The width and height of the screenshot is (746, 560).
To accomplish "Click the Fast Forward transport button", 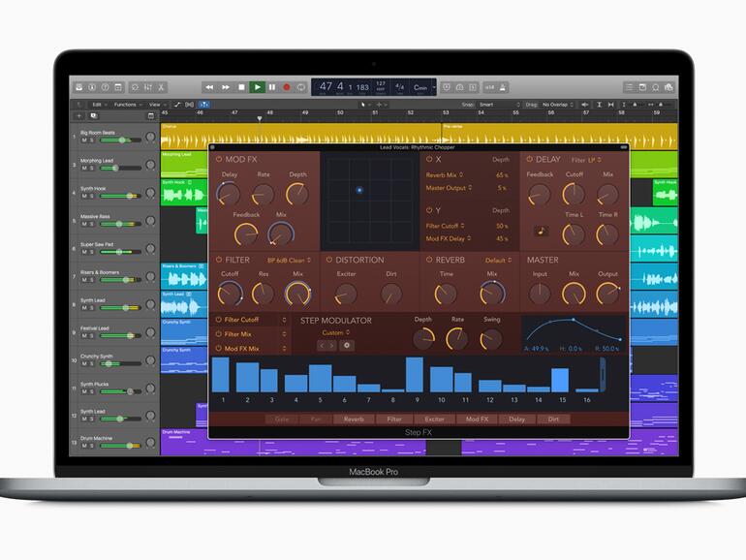I will [226, 87].
